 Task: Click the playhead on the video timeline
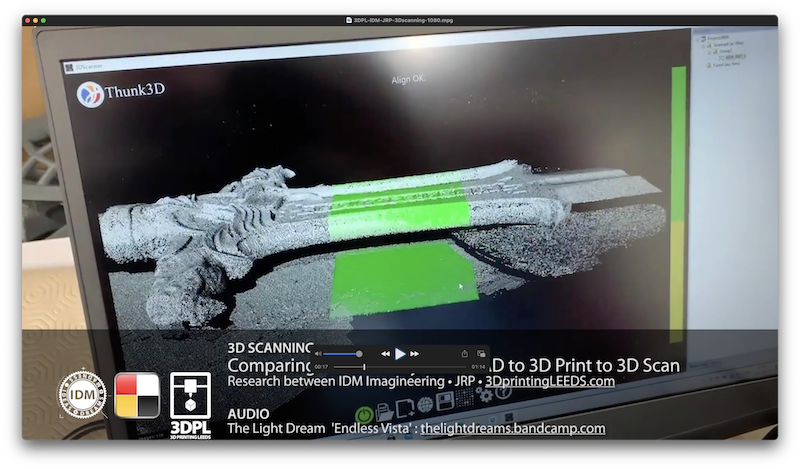[x=363, y=367]
